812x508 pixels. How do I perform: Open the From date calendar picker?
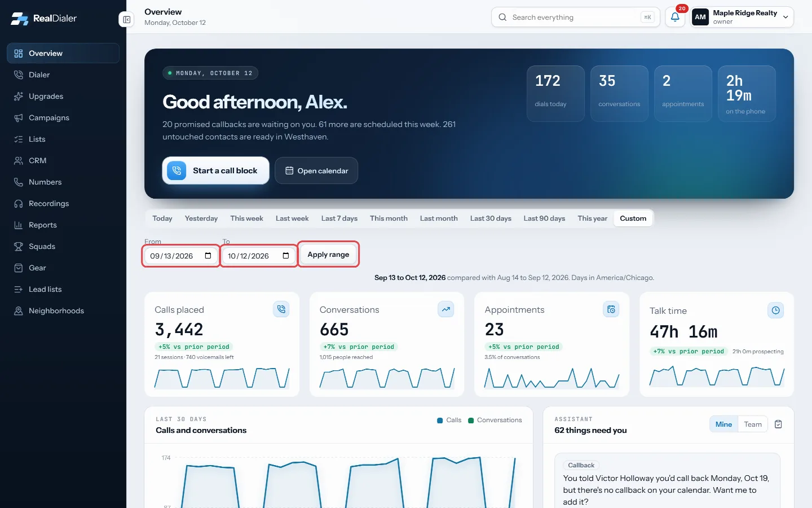coord(208,256)
